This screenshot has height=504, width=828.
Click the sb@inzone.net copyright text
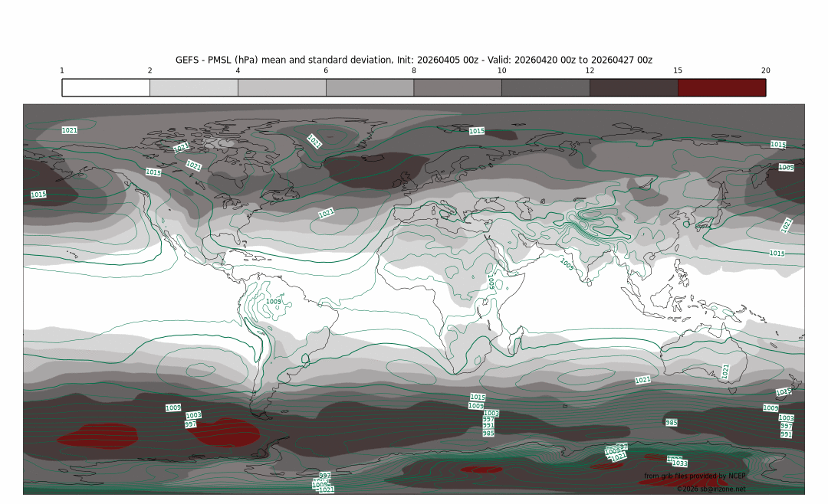coord(711,489)
